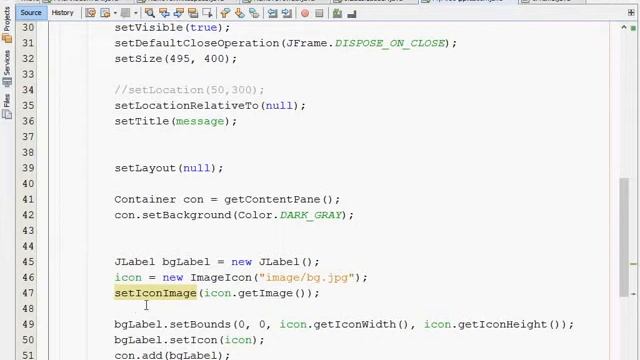Open the Files side panel
The height and width of the screenshot is (360, 640).
[7, 106]
